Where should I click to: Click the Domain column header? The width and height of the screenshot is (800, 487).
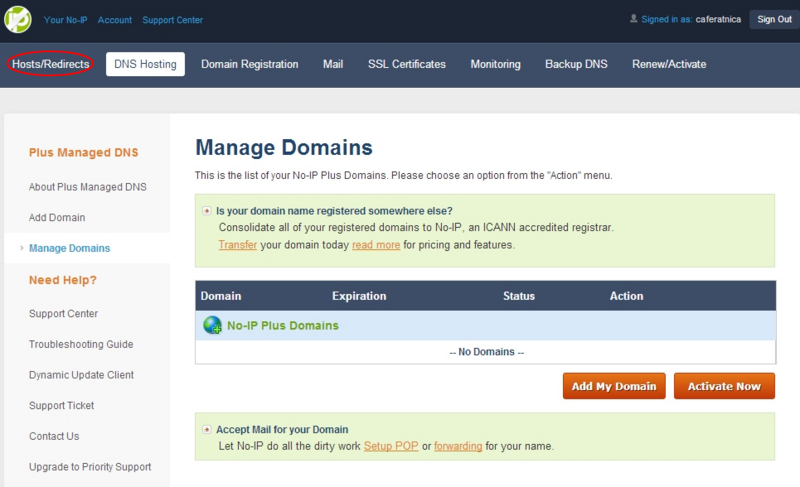coord(221,296)
